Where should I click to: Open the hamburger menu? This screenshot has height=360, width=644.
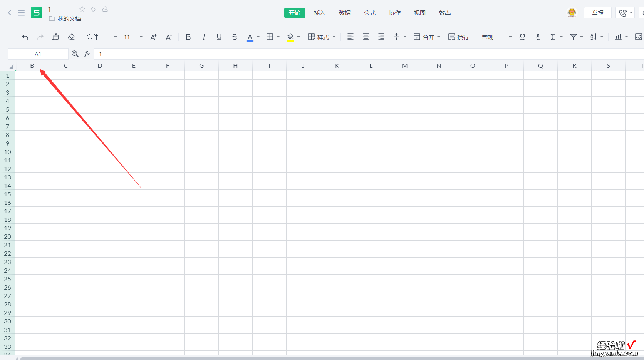(x=21, y=13)
